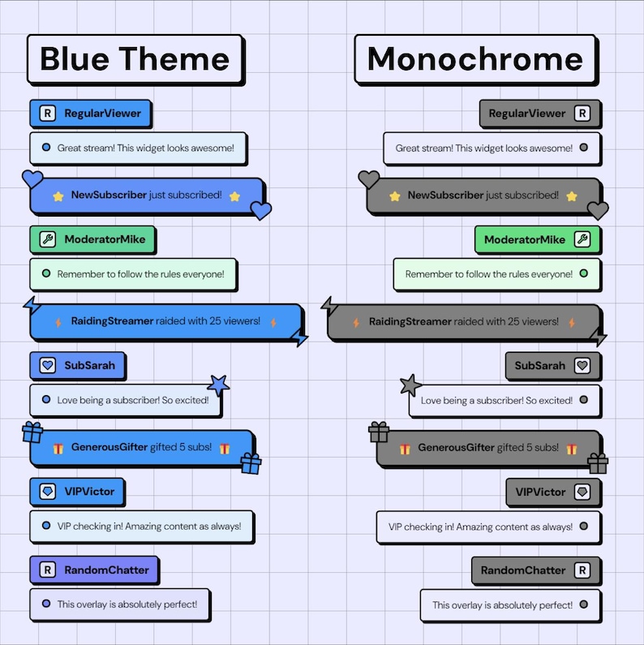
Task: Click the blue VIPVictor username tag
Action: (77, 491)
